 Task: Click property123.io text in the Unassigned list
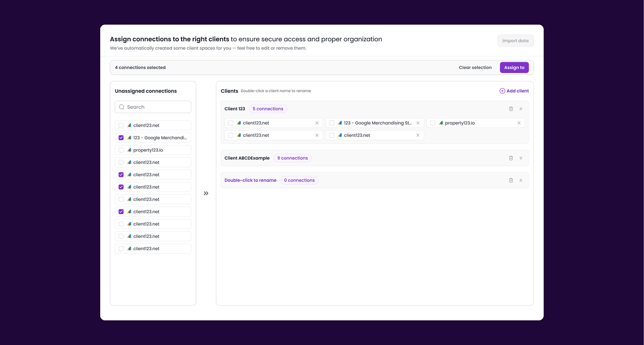[148, 150]
